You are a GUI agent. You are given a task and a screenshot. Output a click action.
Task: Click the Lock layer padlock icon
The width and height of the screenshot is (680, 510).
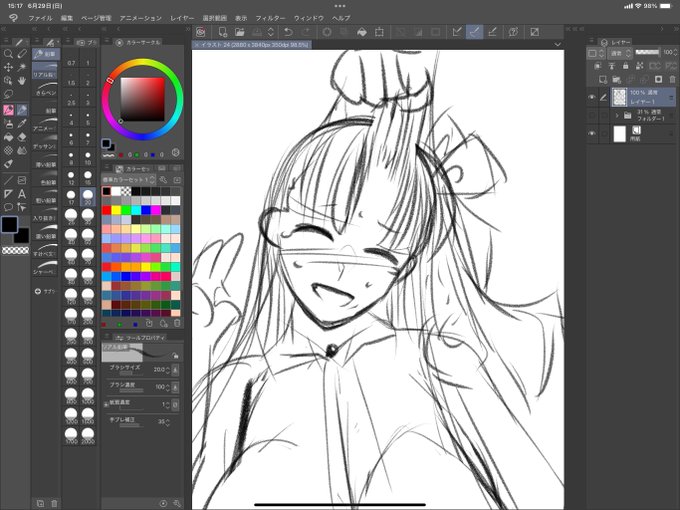tap(625, 66)
